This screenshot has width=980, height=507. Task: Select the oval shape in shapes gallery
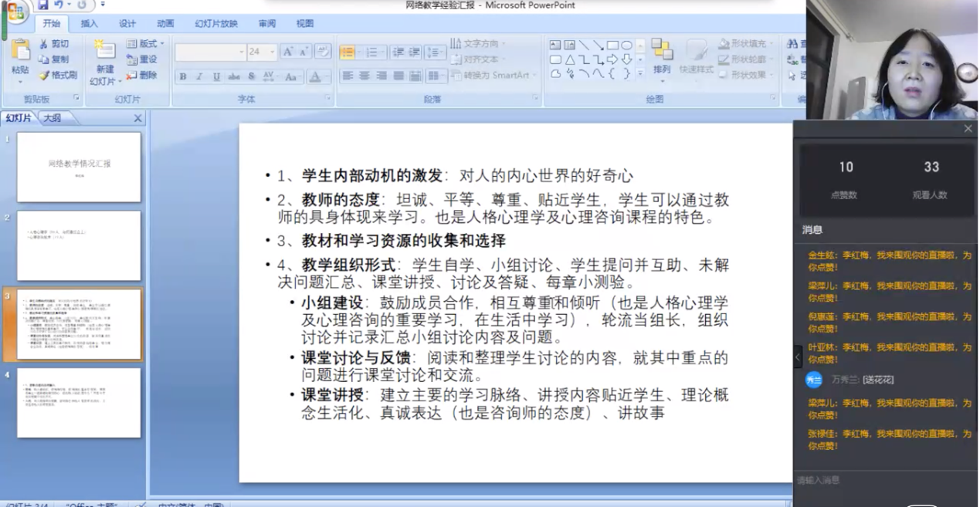point(626,46)
